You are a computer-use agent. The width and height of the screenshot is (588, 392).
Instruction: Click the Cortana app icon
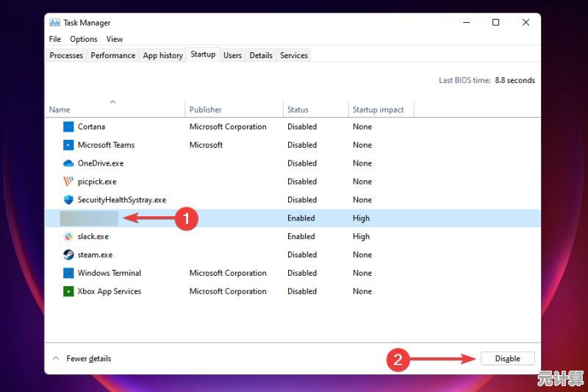[x=68, y=126]
